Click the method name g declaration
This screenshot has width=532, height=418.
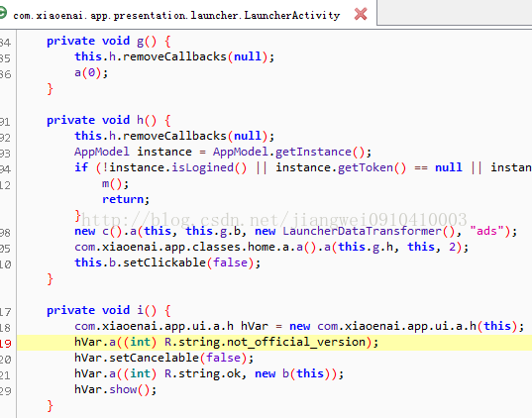tap(140, 42)
